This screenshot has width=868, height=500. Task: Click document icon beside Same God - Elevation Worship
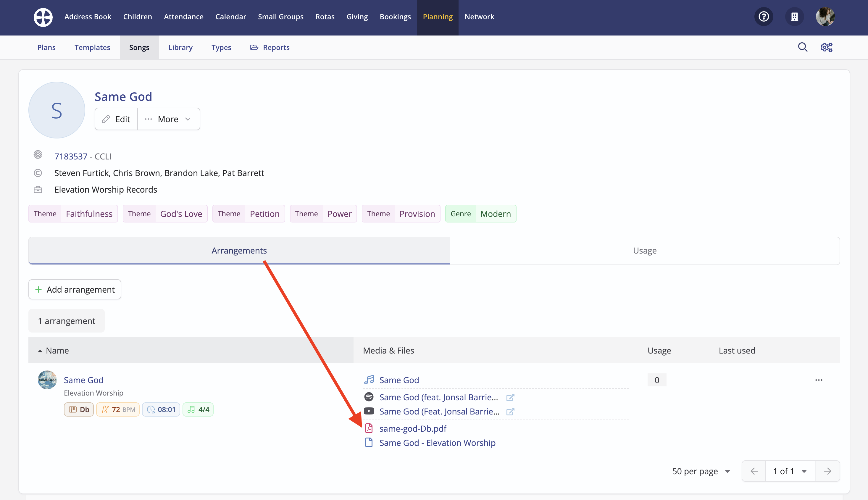click(x=369, y=442)
